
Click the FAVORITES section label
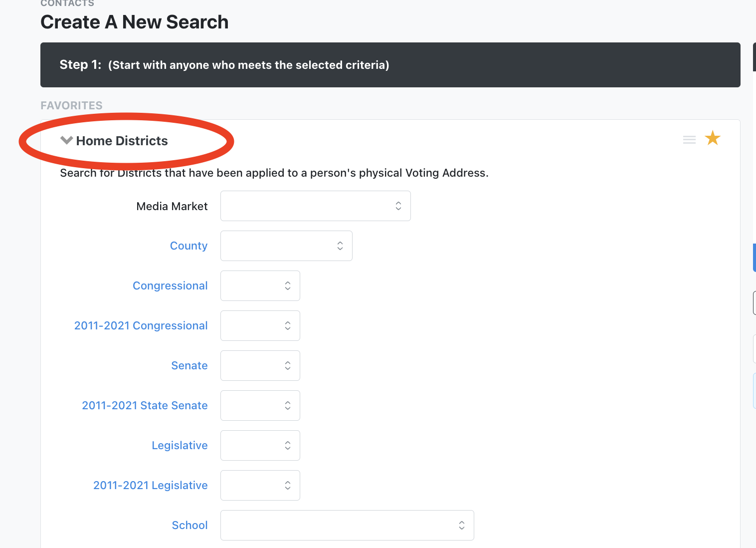(x=71, y=105)
